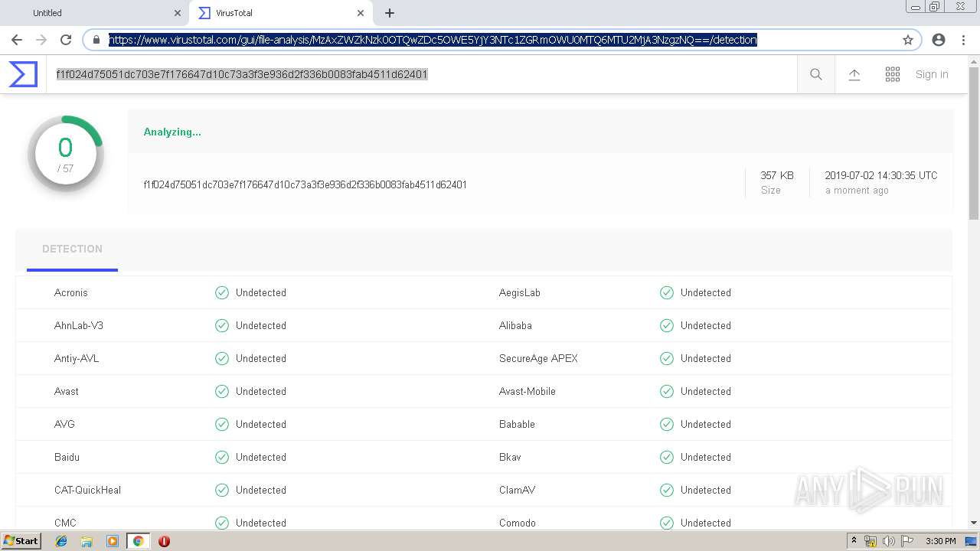Open the apps grid icon
The width and height of the screenshot is (980, 551).
[x=893, y=74]
